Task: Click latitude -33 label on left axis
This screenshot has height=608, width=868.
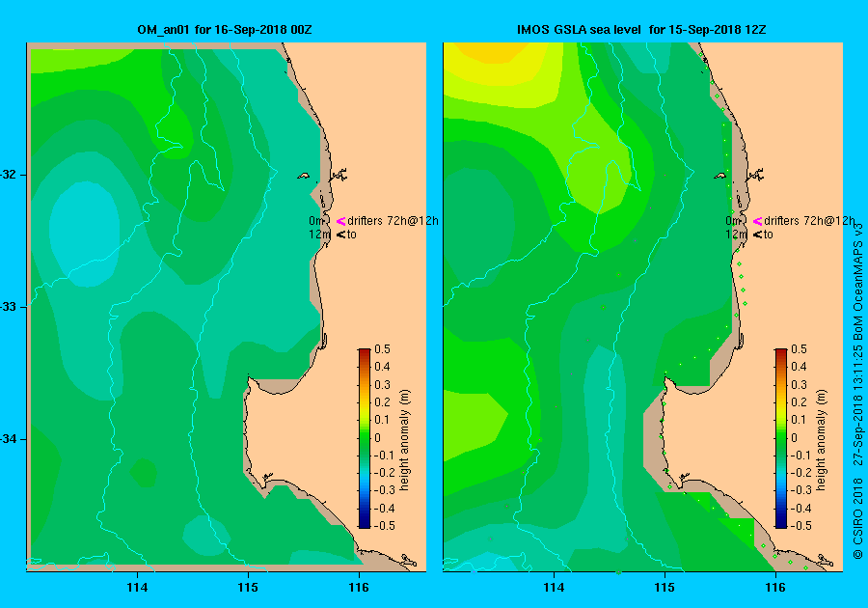Action: coord(9,307)
